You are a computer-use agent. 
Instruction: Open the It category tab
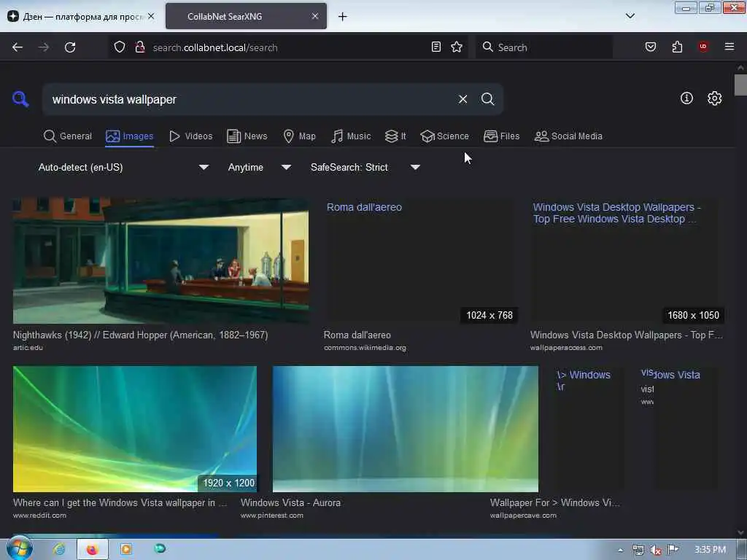[x=395, y=136]
